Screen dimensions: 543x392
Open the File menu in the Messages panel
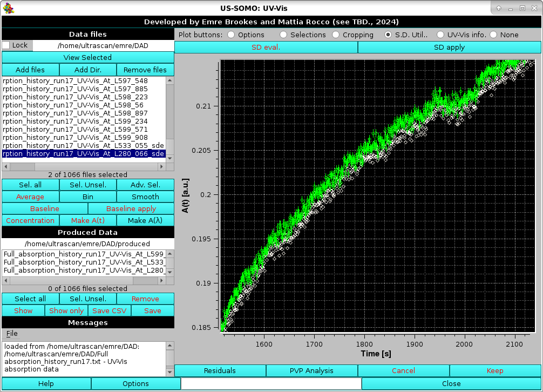pyautogui.click(x=11, y=334)
